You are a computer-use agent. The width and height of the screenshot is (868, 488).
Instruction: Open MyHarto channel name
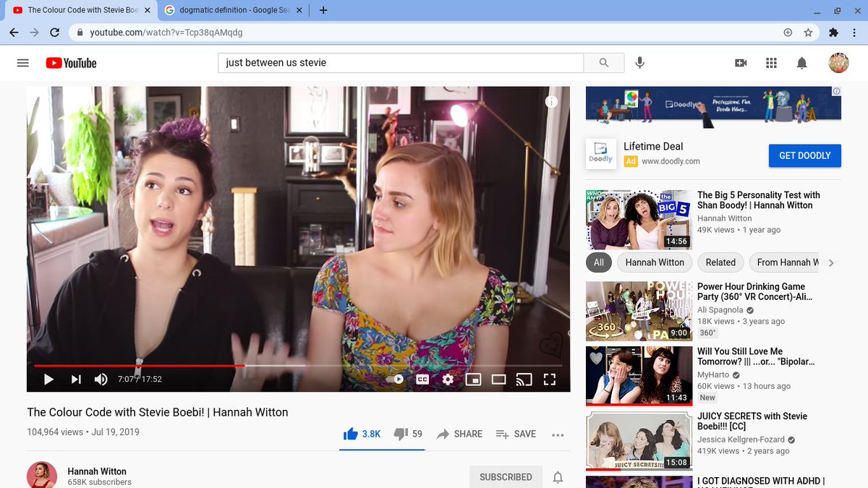[713, 375]
